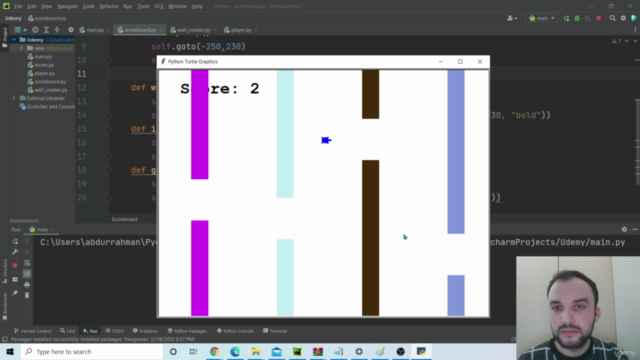The height and width of the screenshot is (360, 640).
Task: Open the user account dropdown icon
Action: 511,18
